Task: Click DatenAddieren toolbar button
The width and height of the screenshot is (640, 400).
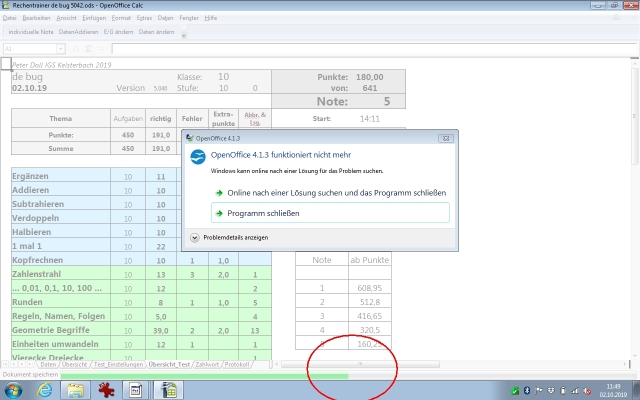Action: (78, 32)
